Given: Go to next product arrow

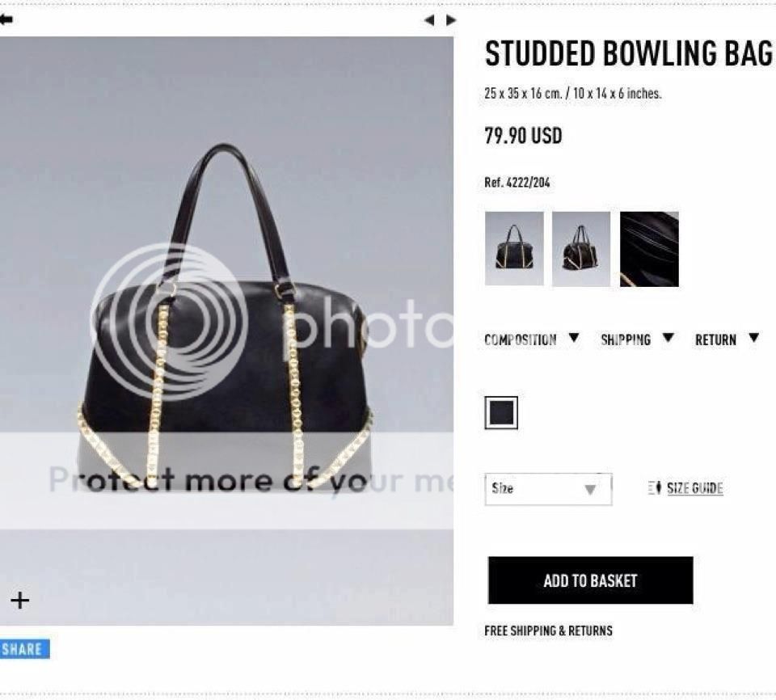Looking at the screenshot, I should pos(450,20).
